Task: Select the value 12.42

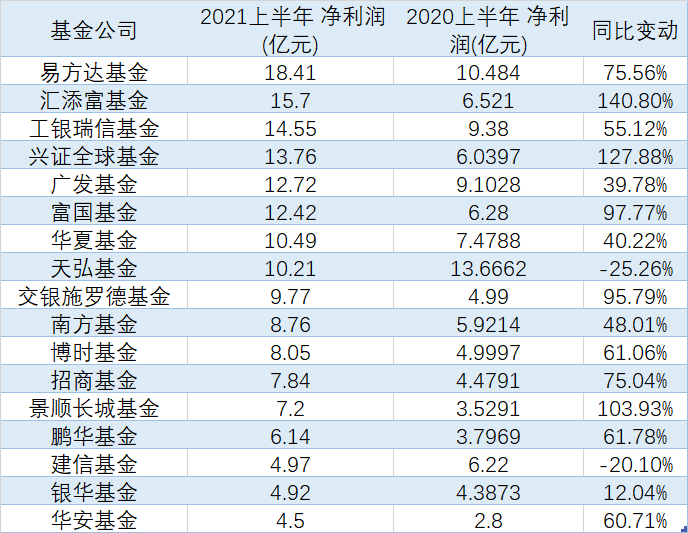Action: 290,213
